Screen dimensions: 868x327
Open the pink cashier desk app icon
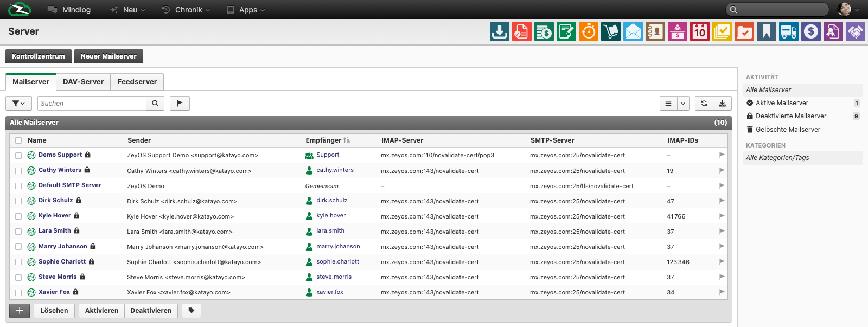[x=677, y=31]
